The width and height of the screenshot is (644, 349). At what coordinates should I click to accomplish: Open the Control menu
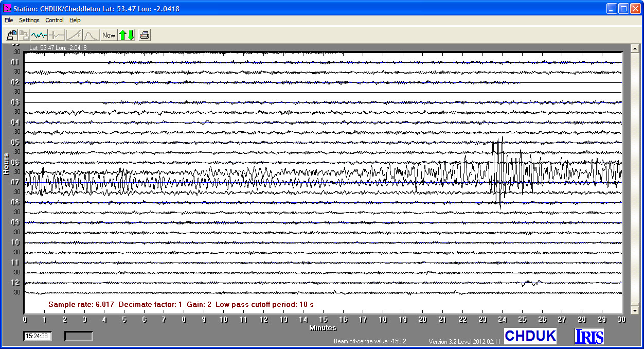coord(55,20)
